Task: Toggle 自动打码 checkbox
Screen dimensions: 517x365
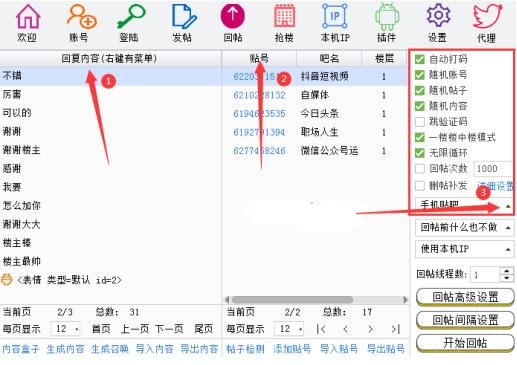Action: [420, 59]
